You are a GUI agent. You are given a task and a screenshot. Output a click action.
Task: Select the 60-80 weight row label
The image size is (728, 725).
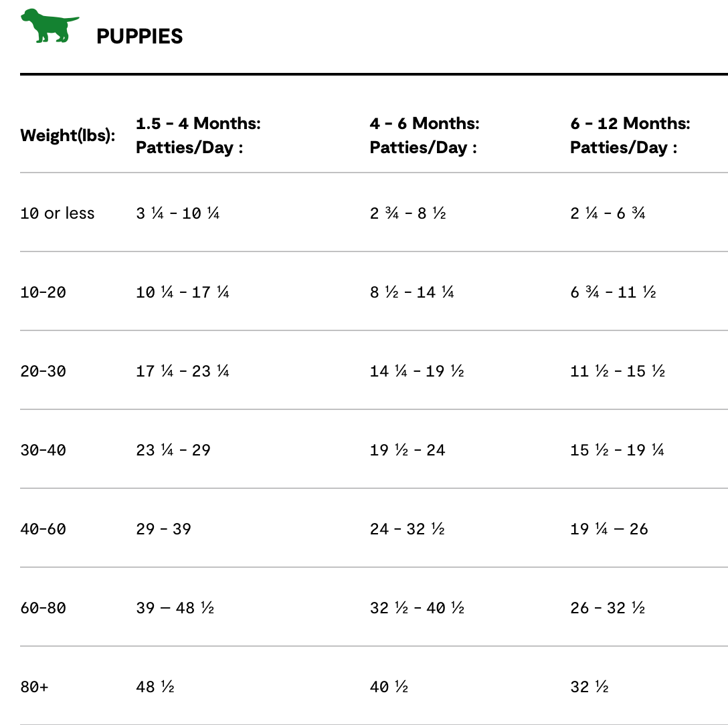43,608
